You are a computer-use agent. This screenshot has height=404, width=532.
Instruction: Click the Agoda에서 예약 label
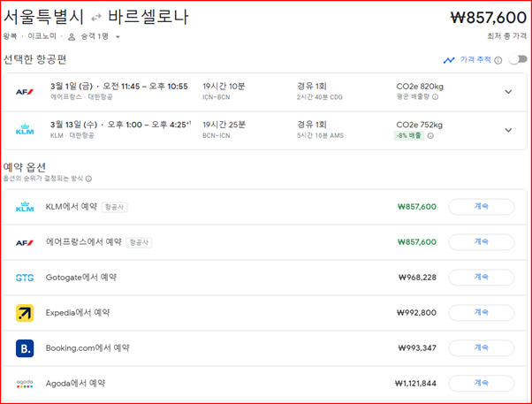pos(75,384)
